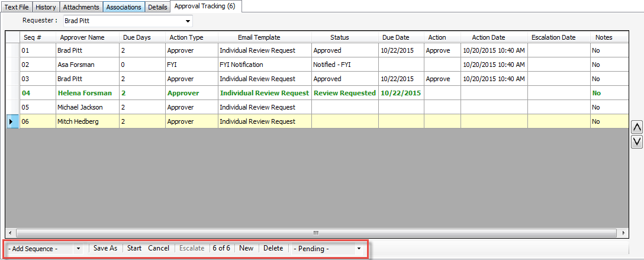Click the horizontal scrollbar thumb

click(x=316, y=233)
